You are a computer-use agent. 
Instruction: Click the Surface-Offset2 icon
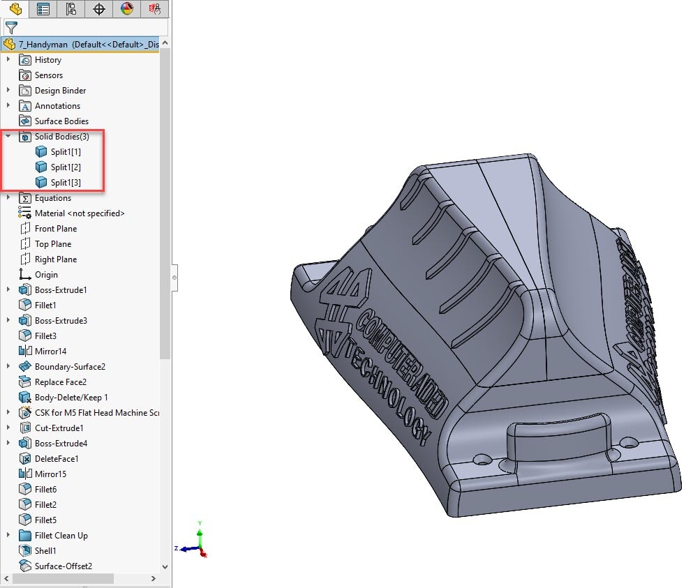pos(25,566)
